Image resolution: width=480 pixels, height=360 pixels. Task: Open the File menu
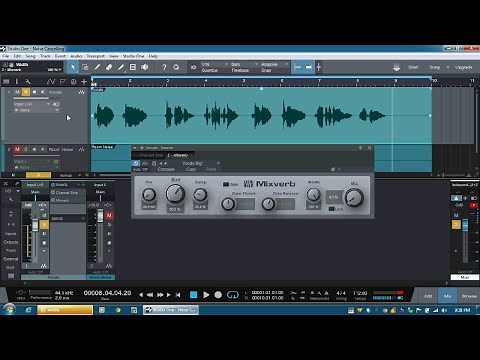(x=6, y=56)
